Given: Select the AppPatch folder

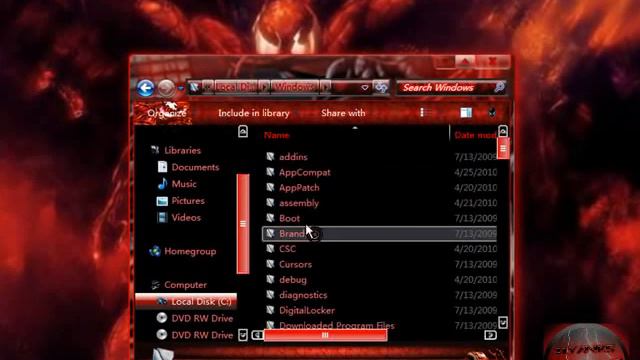Looking at the screenshot, I should coord(299,188).
